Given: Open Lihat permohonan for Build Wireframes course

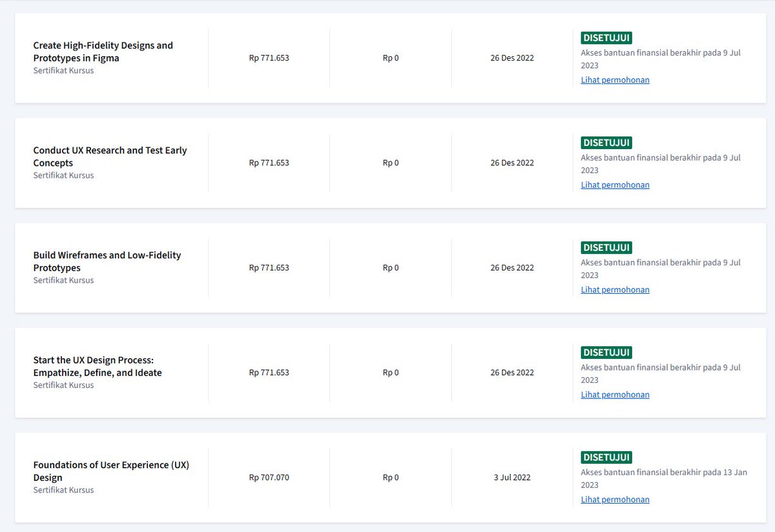Looking at the screenshot, I should point(615,290).
